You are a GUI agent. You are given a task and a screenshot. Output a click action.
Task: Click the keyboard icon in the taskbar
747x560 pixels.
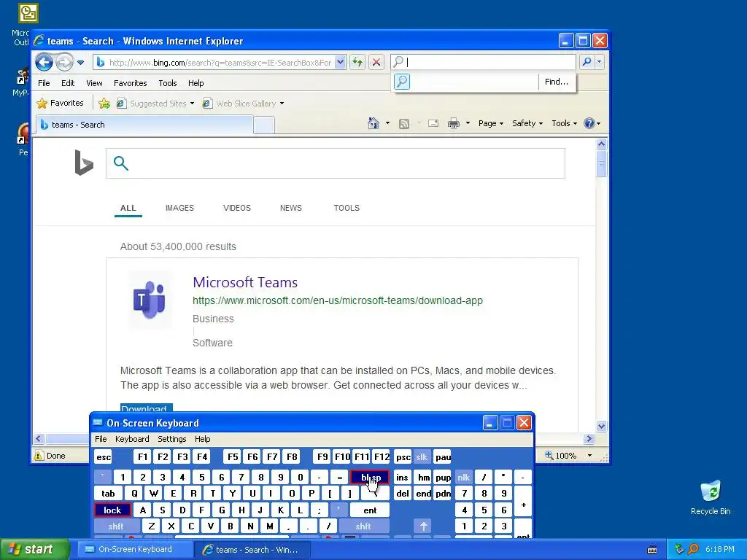652,550
